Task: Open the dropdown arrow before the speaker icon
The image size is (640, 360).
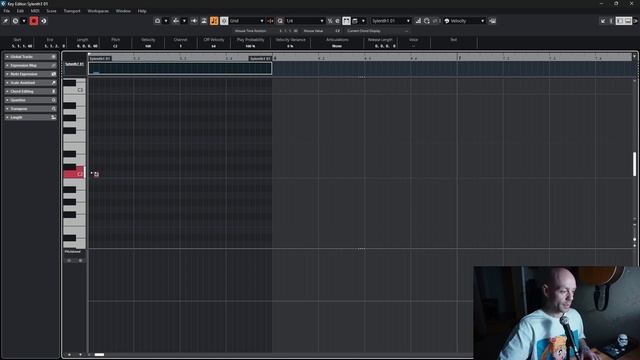Action: [184, 21]
